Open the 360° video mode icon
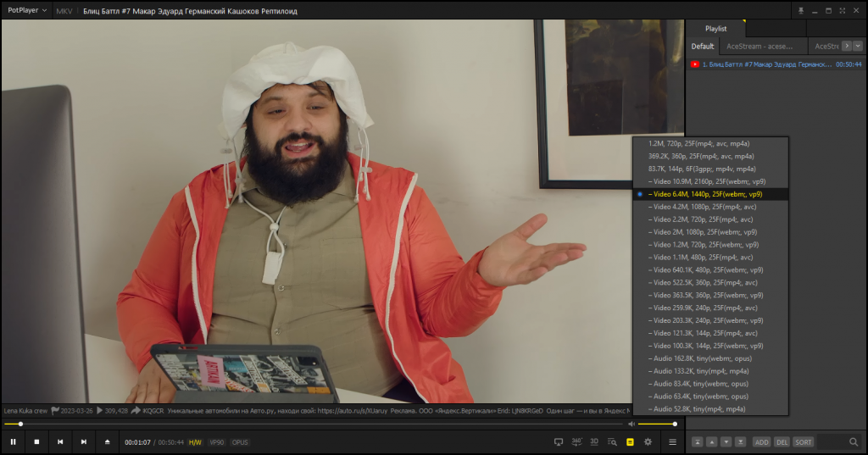Image resolution: width=868 pixels, height=455 pixels. (576, 441)
